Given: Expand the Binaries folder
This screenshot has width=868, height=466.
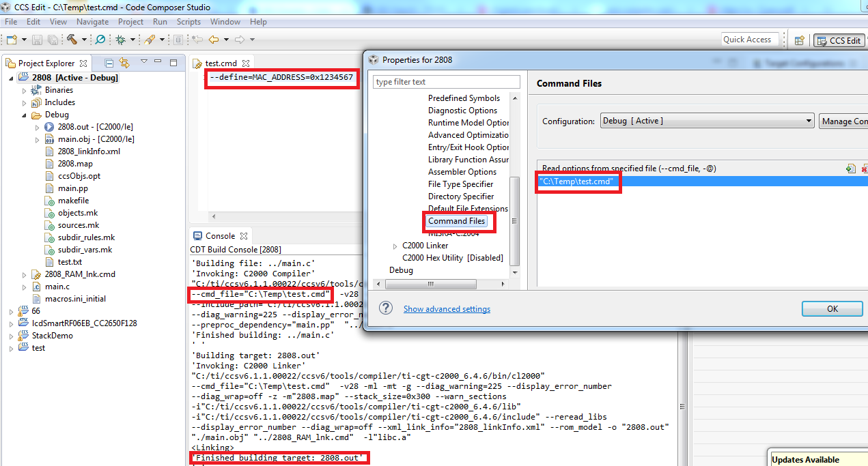Looking at the screenshot, I should tap(25, 90).
